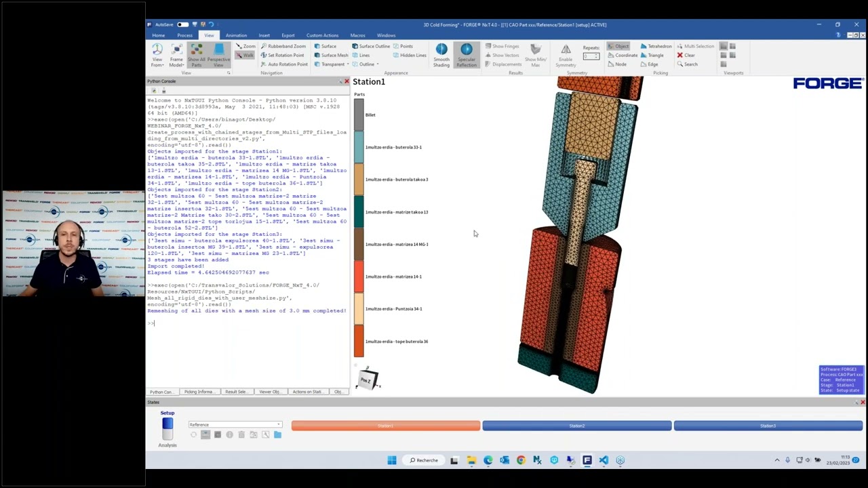Close the Python Console panel

[x=347, y=81]
